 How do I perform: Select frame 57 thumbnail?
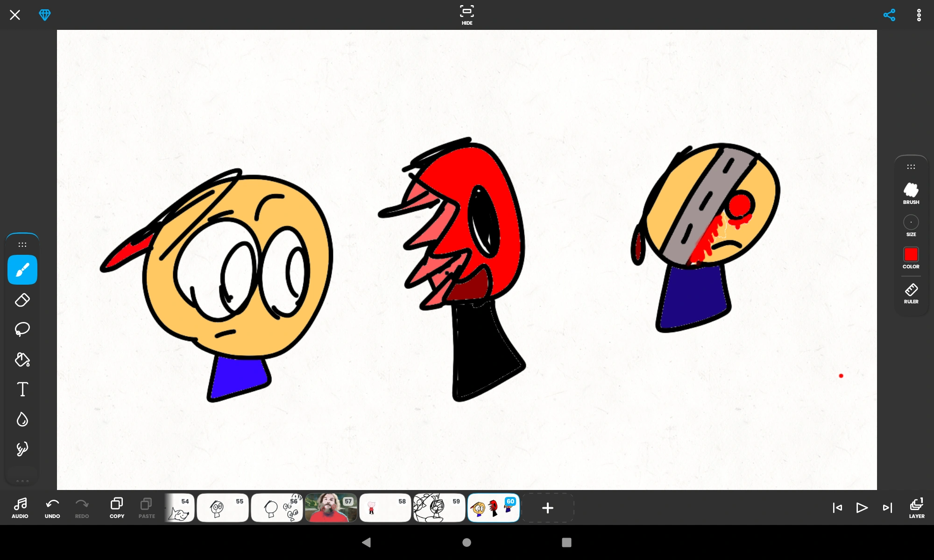(x=331, y=508)
